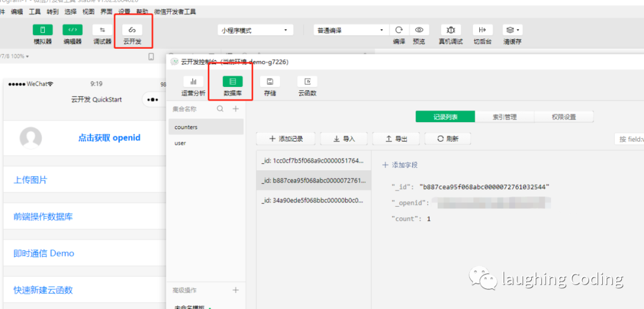The width and height of the screenshot is (644, 309).
Task: Select record _id starting with 1cc0cf7b5f068a9c
Action: pyautogui.click(x=314, y=161)
